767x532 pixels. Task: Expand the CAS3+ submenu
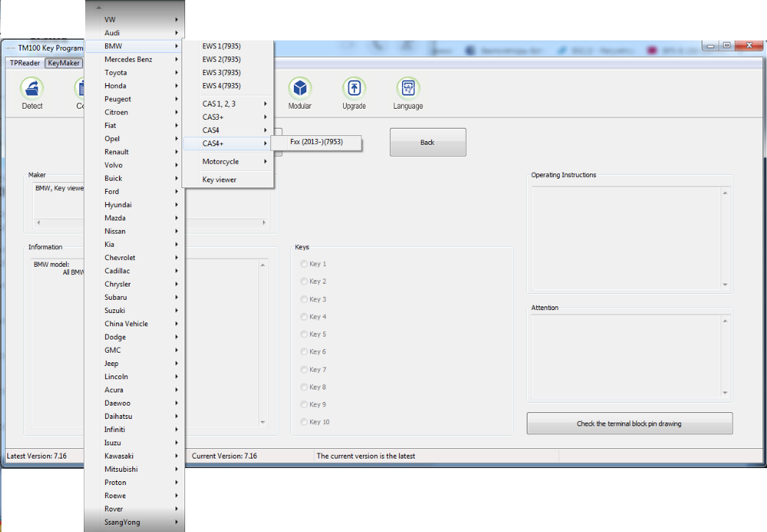[228, 117]
